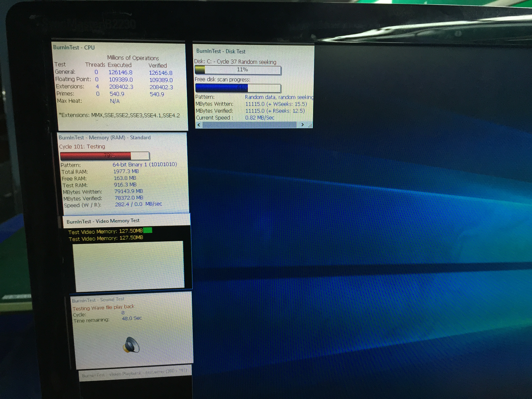Click the "Executed" column header in CPU window

click(119, 65)
